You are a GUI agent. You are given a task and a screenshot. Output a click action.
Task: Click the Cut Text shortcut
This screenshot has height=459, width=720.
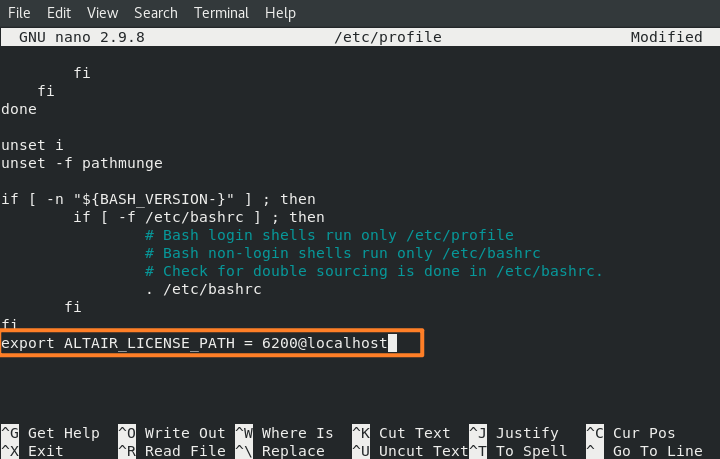pos(414,433)
